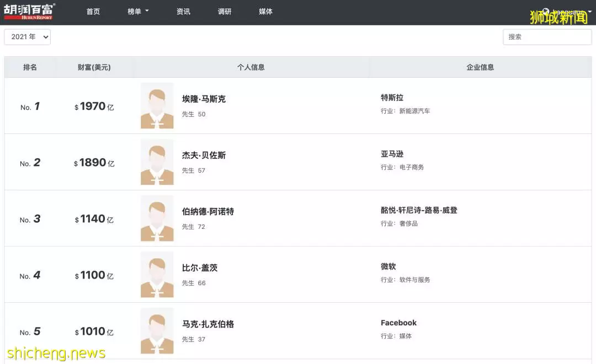Click the rank label No. 3
This screenshot has width=596, height=364.
coord(30,219)
